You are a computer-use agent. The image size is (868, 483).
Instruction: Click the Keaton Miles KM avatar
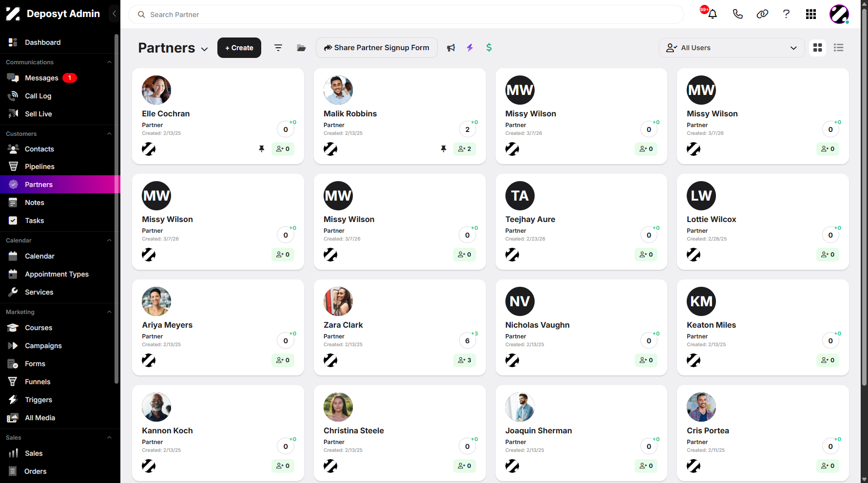click(701, 301)
